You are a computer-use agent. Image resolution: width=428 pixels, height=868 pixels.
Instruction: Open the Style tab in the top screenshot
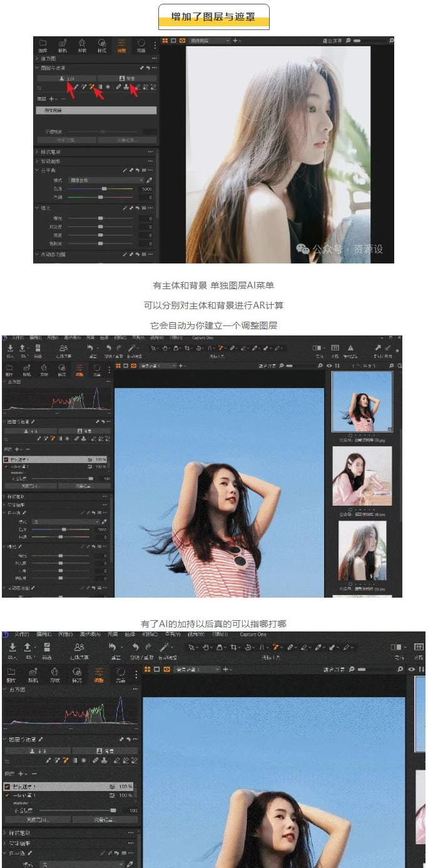tap(101, 45)
